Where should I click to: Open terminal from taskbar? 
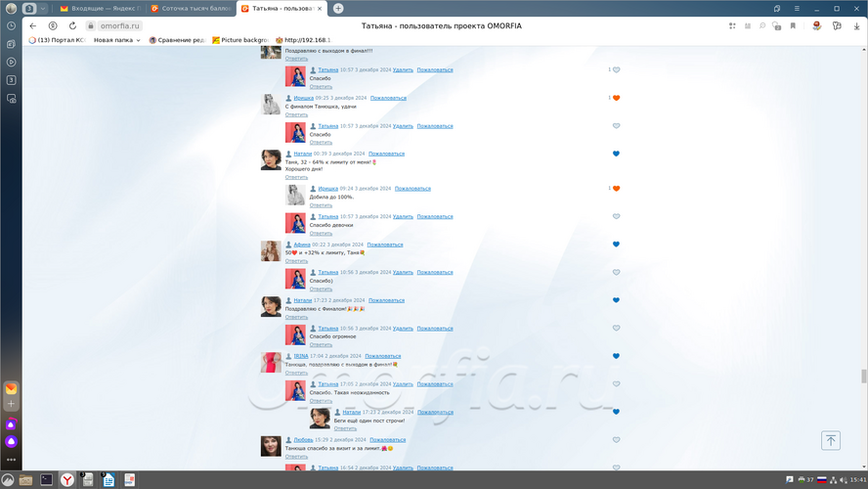point(47,479)
